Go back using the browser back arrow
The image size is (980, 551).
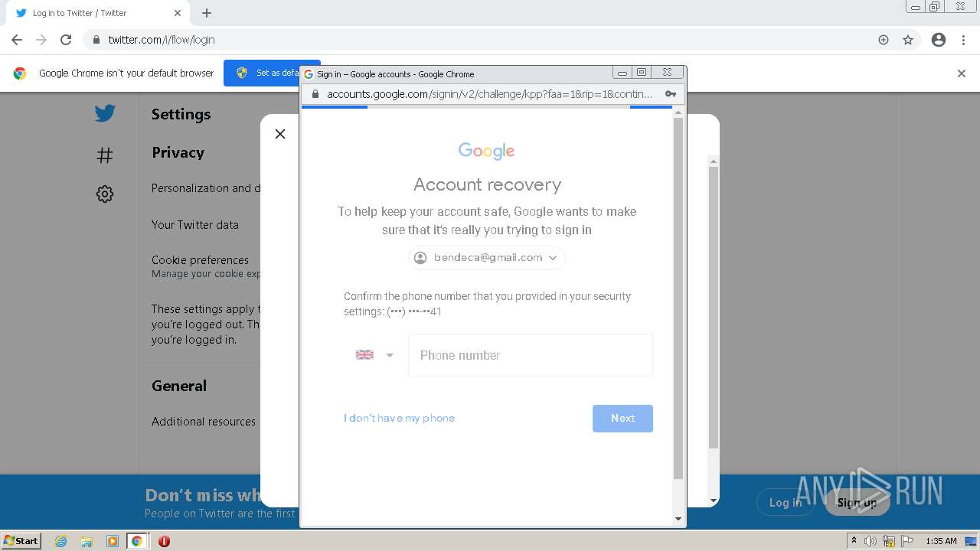click(17, 40)
